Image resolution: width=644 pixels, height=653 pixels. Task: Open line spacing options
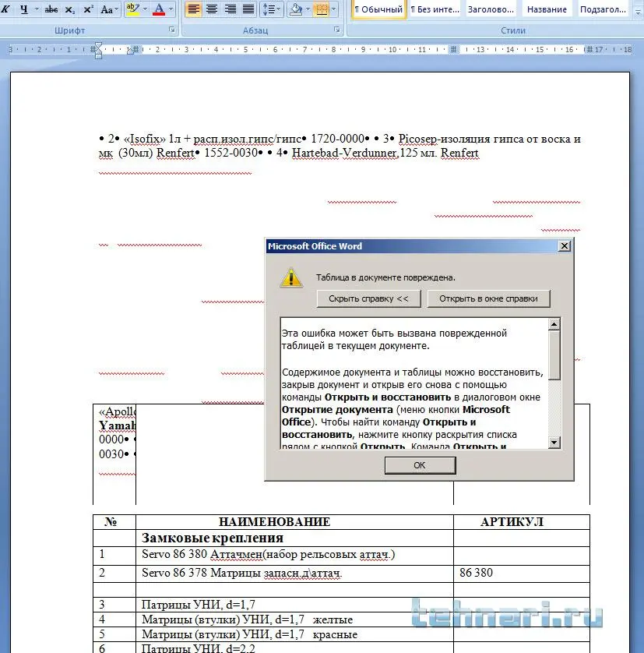pos(272,9)
